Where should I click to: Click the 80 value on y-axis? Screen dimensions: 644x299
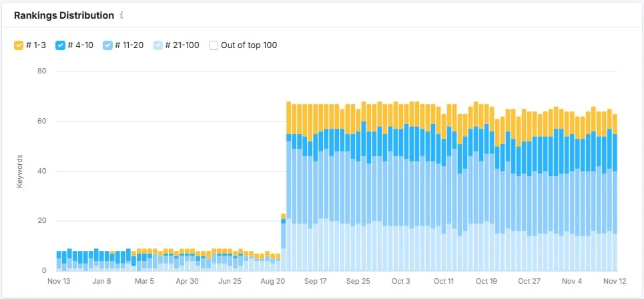[x=41, y=71]
